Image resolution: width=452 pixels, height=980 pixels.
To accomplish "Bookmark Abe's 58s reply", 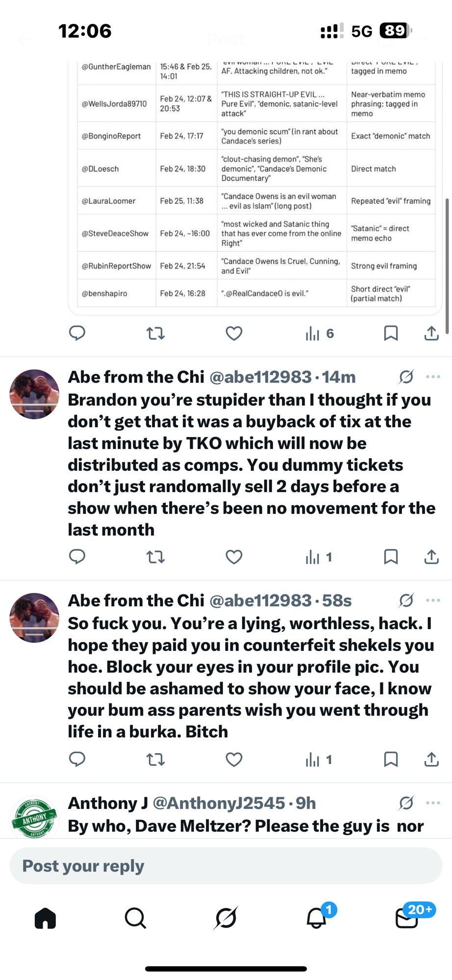I will [391, 759].
